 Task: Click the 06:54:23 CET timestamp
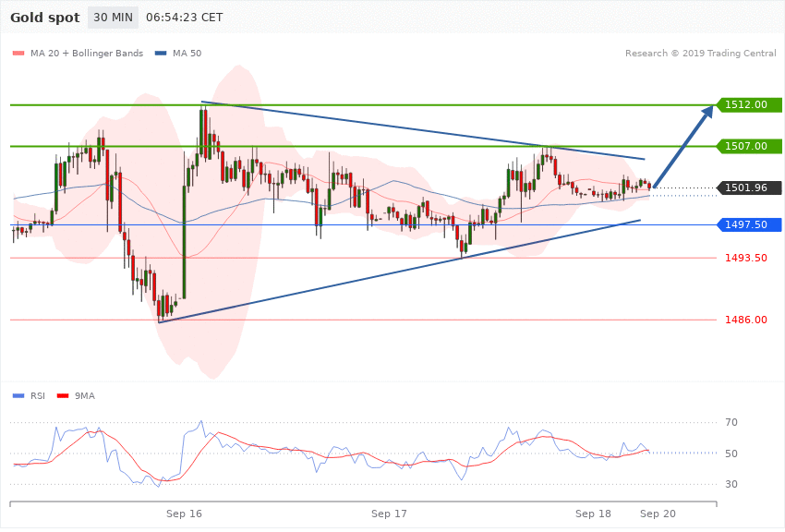[x=184, y=18]
